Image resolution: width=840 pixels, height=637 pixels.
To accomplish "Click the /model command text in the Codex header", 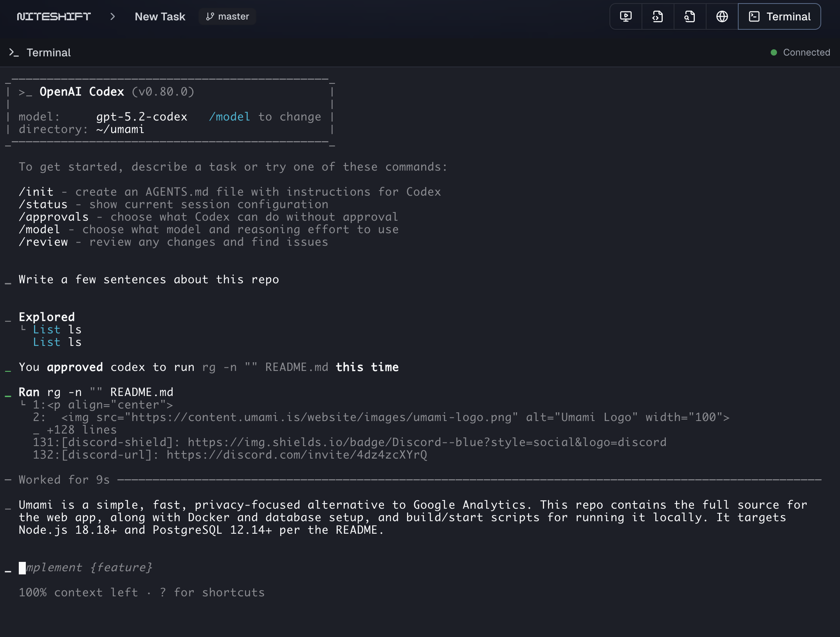I will point(229,117).
